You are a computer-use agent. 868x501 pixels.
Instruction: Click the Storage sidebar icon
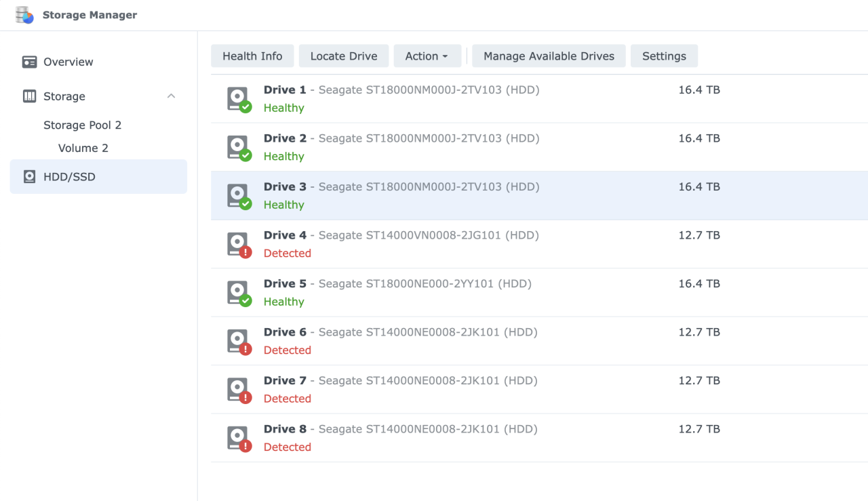29,96
